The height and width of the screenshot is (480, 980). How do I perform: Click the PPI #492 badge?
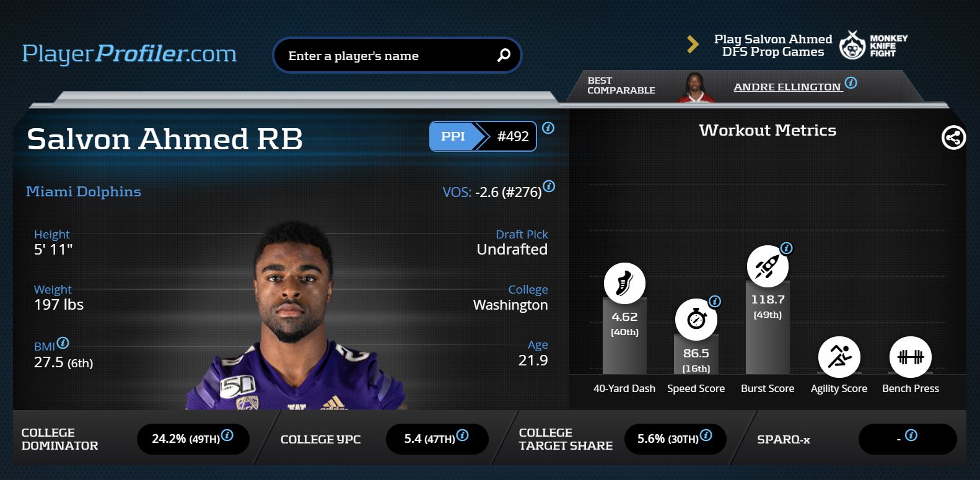click(x=483, y=136)
